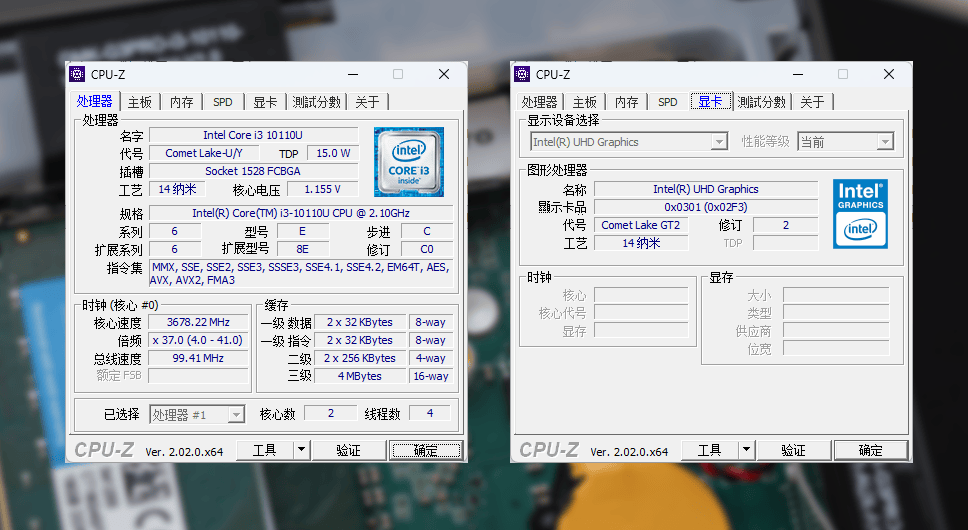
Task: Click empty 核心 clock field in right window
Action: tap(641, 294)
